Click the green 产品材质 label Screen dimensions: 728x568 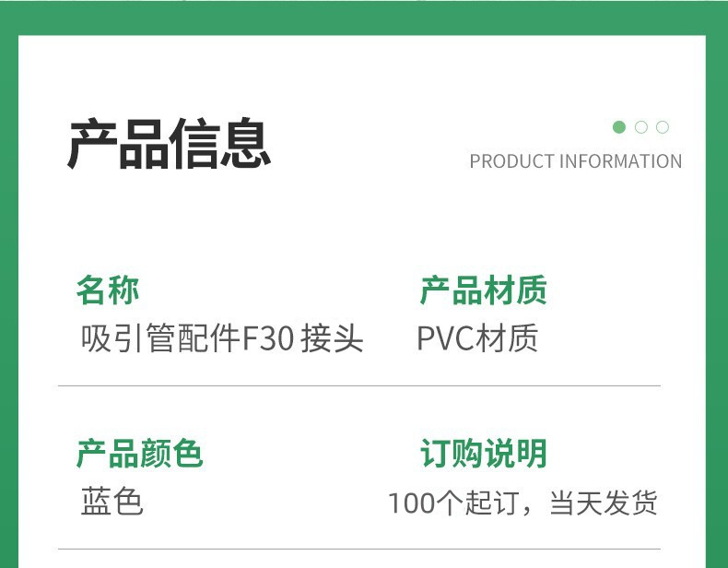[483, 290]
